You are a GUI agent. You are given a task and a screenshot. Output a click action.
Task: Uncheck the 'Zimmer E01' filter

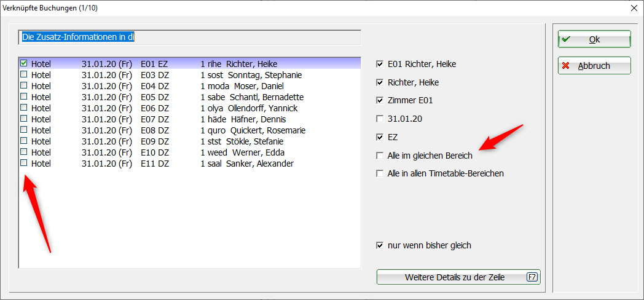[x=380, y=101]
